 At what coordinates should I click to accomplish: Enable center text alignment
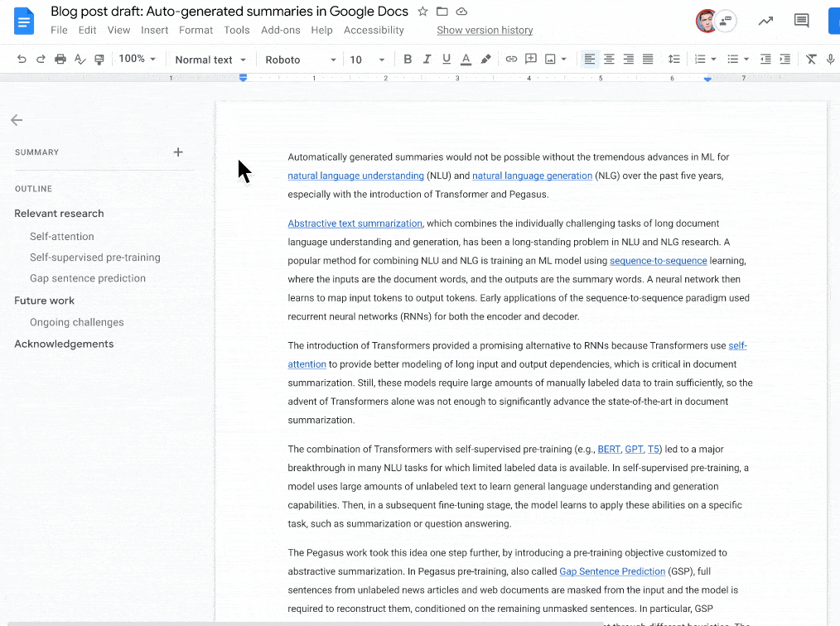coord(610,59)
